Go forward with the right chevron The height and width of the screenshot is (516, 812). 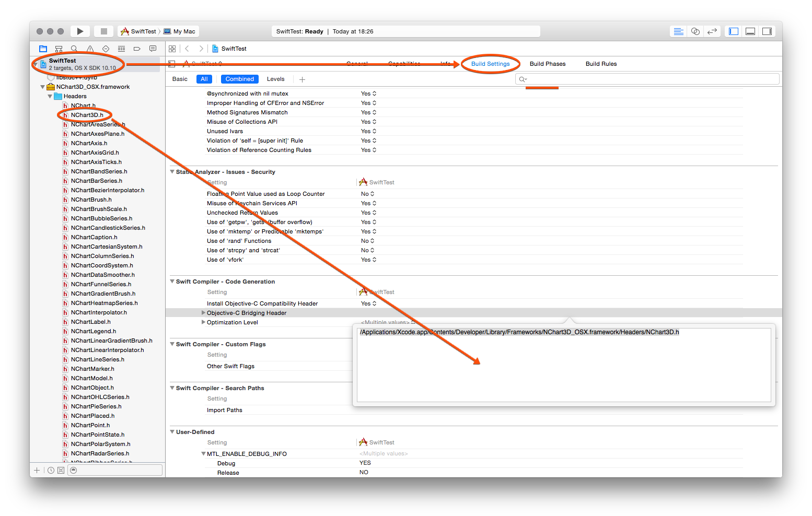coord(201,49)
